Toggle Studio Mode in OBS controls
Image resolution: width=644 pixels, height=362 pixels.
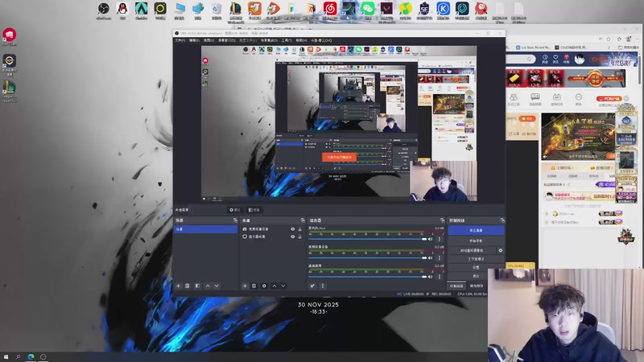476,259
